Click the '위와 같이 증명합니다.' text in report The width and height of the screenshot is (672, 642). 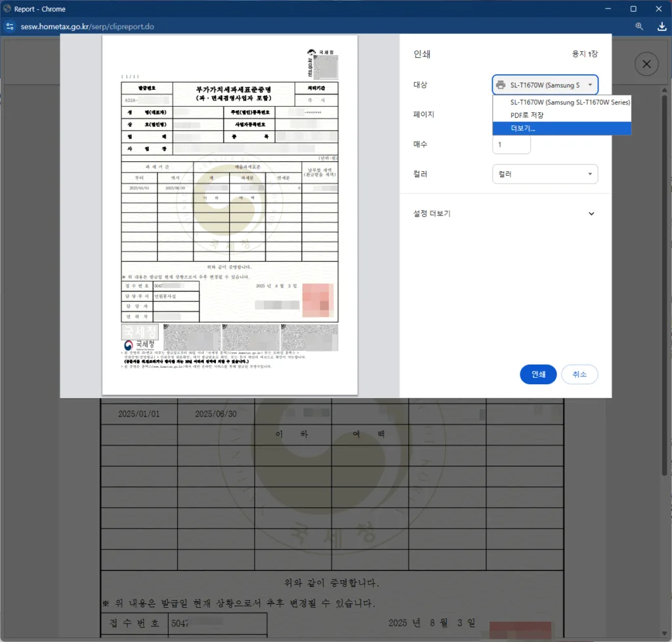point(331,583)
